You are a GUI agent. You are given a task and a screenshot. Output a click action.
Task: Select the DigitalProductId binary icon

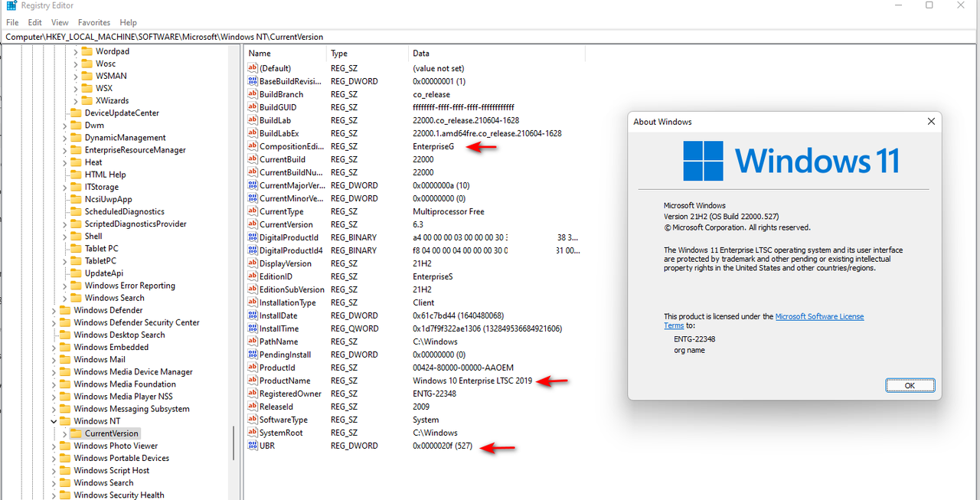(253, 237)
